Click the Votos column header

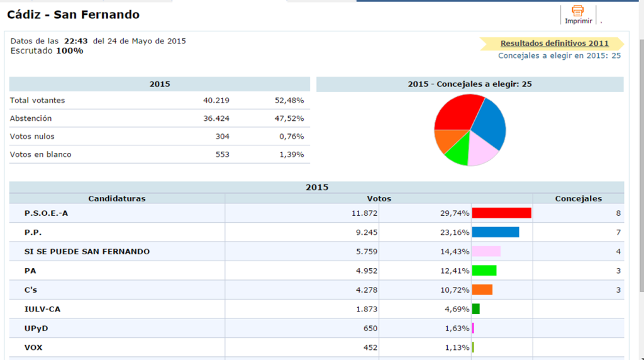(379, 198)
